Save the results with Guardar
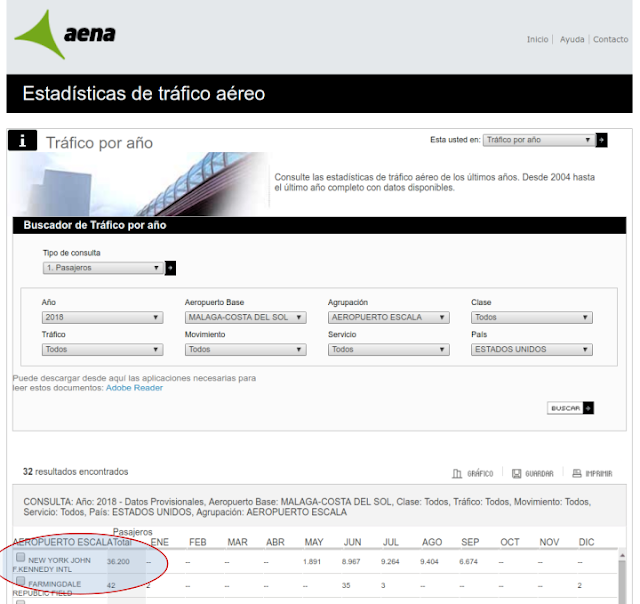The height and width of the screenshot is (604, 640). (533, 473)
